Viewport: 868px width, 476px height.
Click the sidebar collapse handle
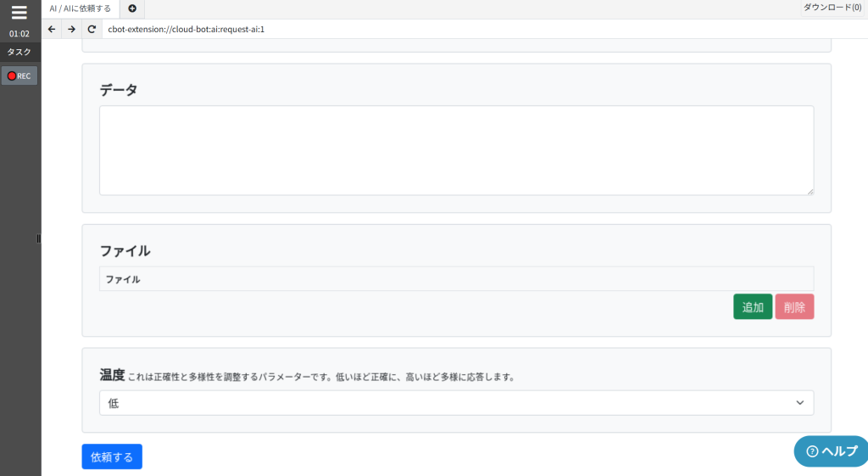(38, 238)
